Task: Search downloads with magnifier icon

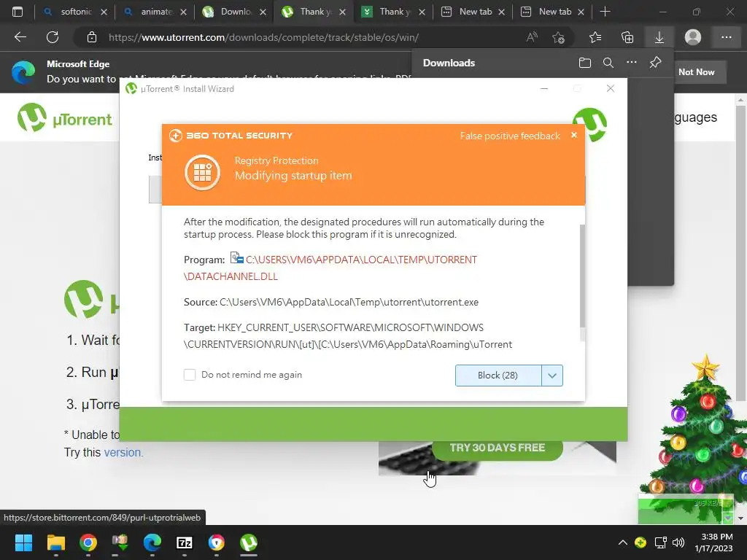Action: tap(608, 63)
